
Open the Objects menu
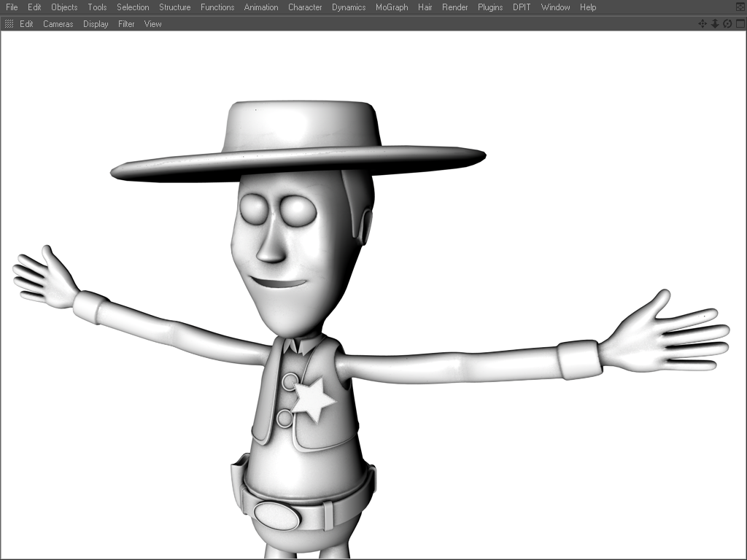(64, 7)
